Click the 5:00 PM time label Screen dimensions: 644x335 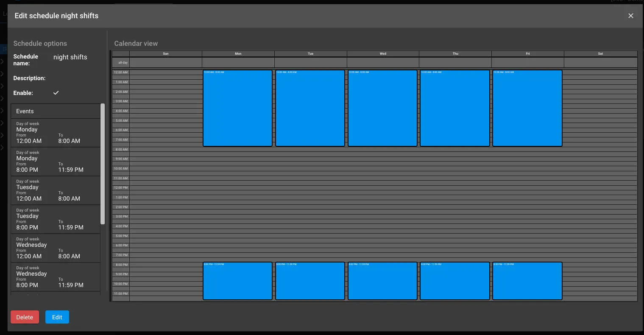(122, 236)
